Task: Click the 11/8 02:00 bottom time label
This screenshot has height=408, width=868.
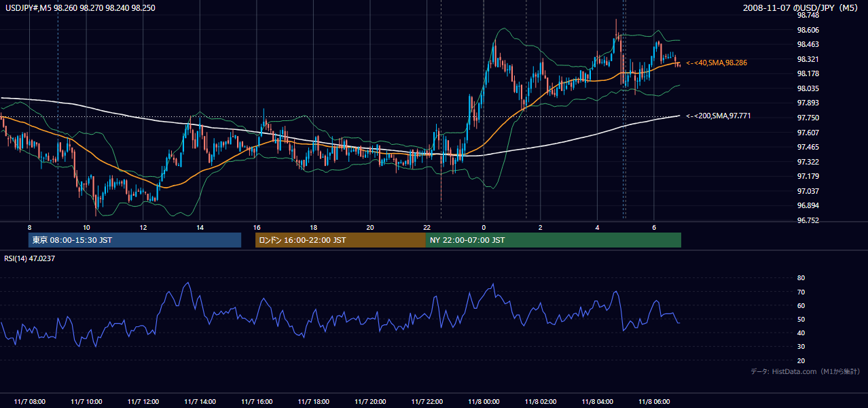Action: point(540,402)
